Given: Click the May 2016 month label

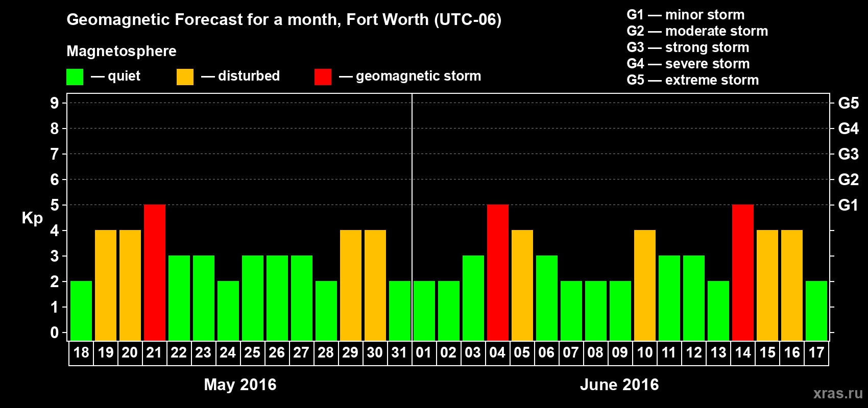Looking at the screenshot, I should (x=240, y=385).
